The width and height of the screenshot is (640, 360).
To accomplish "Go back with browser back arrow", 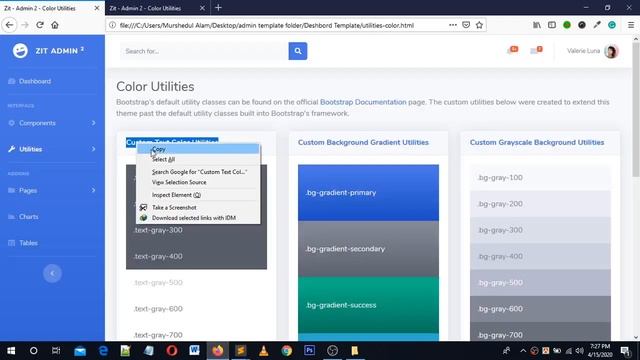I will point(9,25).
